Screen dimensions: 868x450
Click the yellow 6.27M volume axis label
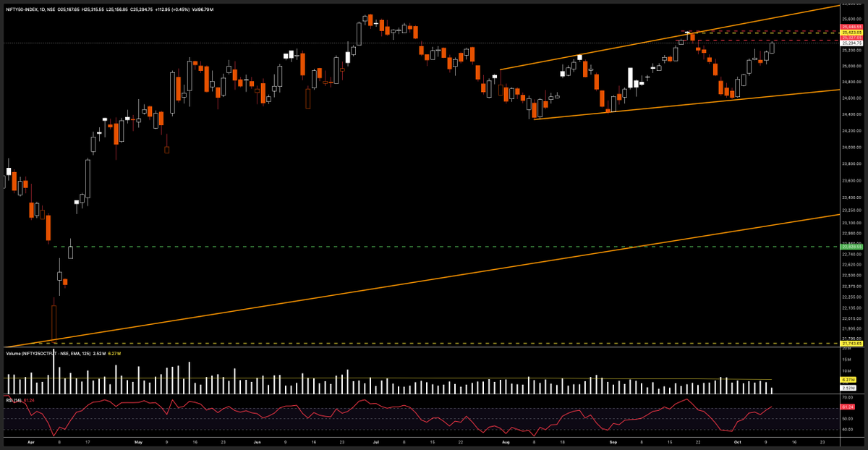point(849,379)
